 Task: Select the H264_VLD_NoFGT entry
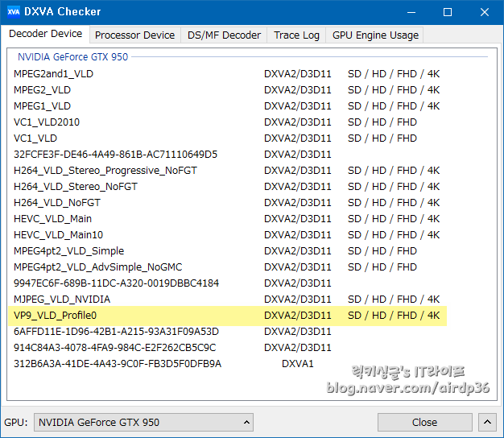tap(226, 203)
